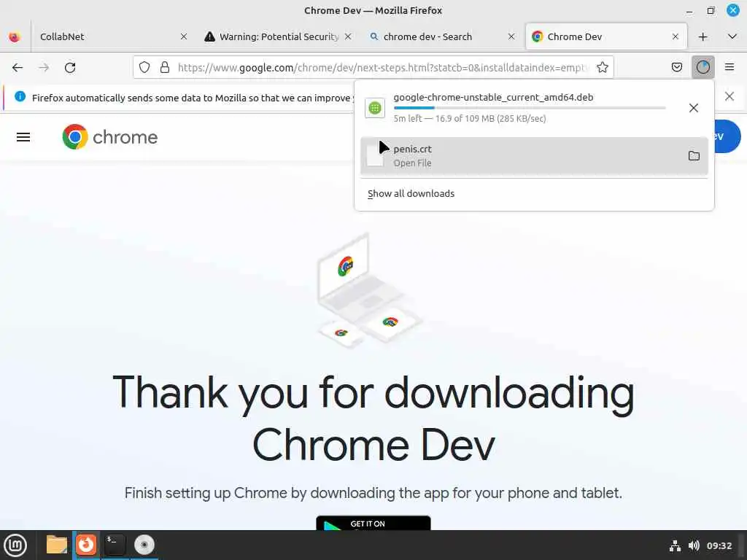Click the Firefox taskbar icon

[86, 545]
